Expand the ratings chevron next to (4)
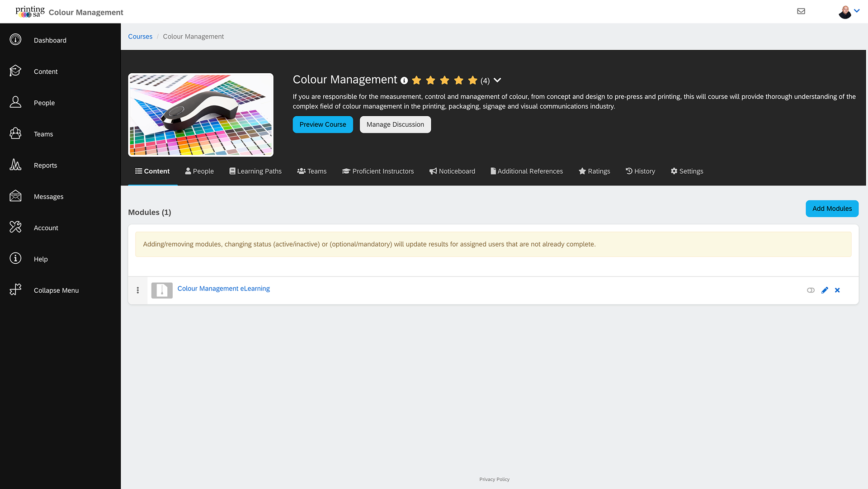The height and width of the screenshot is (489, 868). click(497, 80)
